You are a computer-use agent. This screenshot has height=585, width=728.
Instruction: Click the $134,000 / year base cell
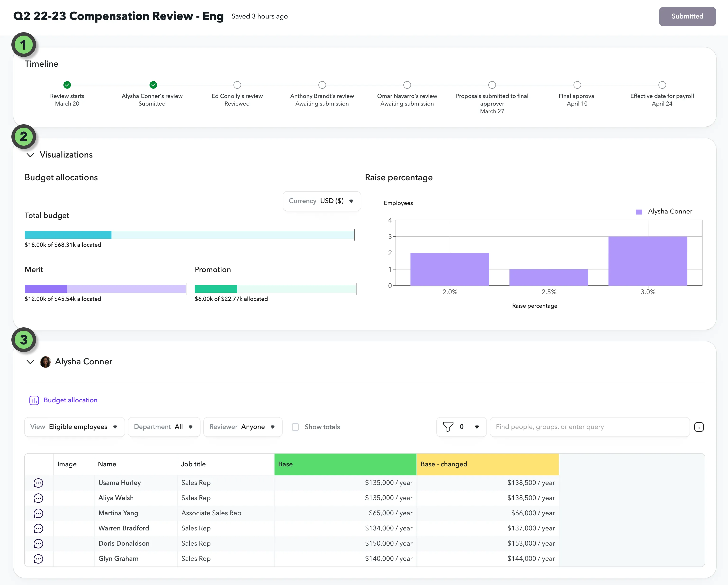point(345,528)
